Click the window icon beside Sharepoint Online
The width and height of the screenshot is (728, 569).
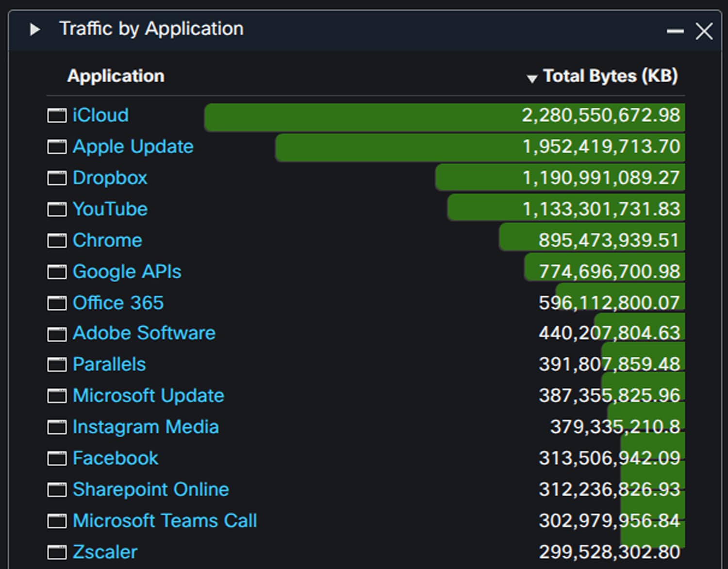(x=57, y=490)
